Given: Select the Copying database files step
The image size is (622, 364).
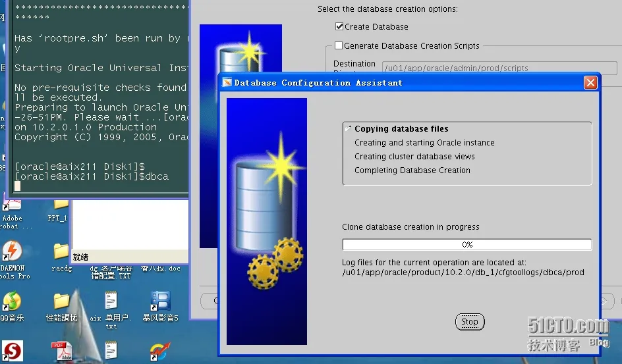Looking at the screenshot, I should pyautogui.click(x=401, y=129).
